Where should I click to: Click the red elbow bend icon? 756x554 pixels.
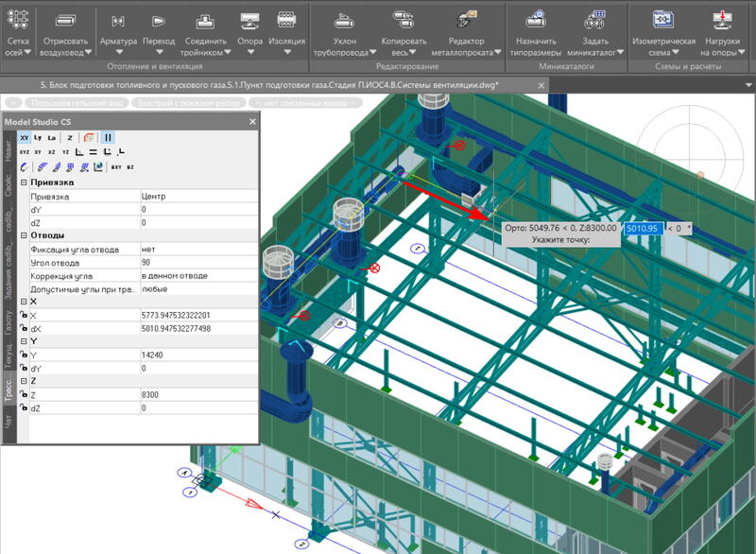89,138
